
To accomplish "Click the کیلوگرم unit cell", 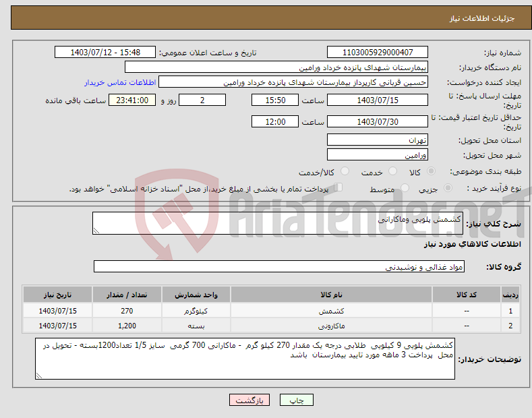I will (196, 311).
